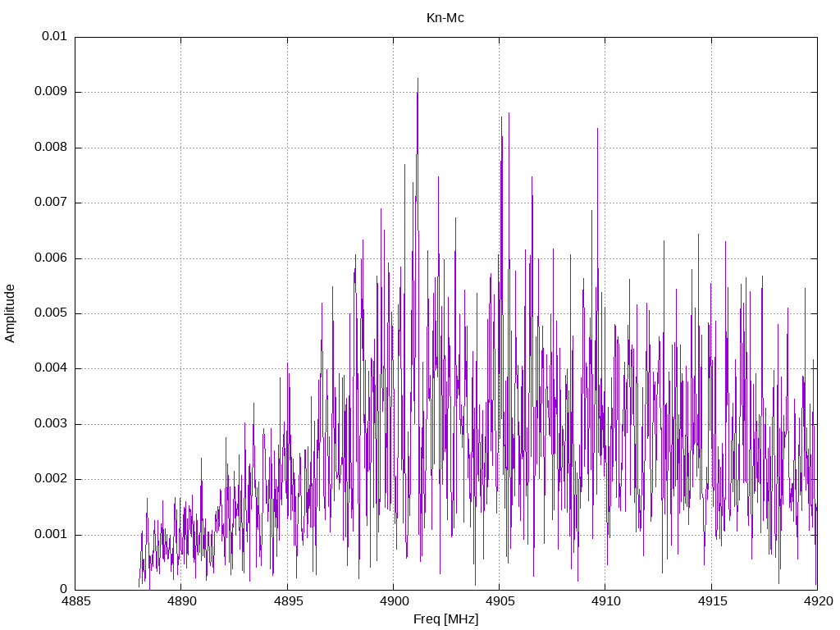The height and width of the screenshot is (630, 840).
Task: Click the y-axis tick label 0.002
Action: [x=51, y=479]
